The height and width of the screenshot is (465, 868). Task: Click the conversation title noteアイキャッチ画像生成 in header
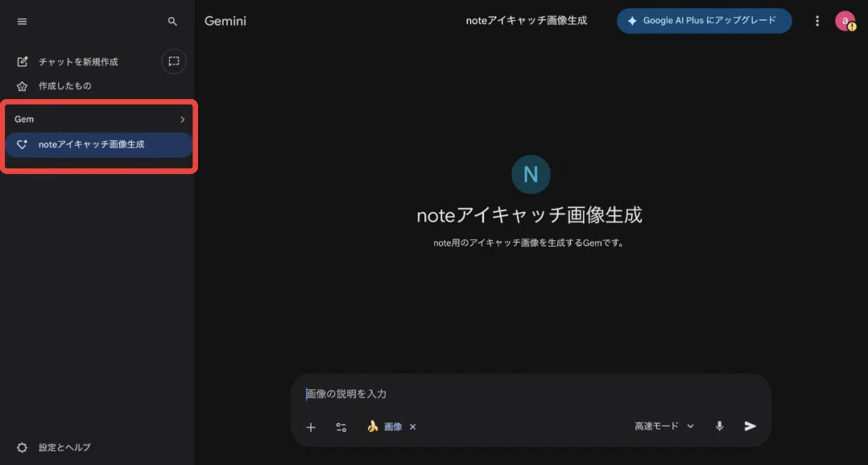(527, 20)
